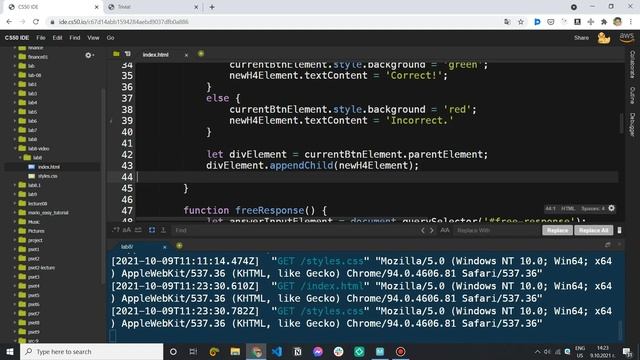Open Messenger from the taskbar
The height and width of the screenshot is (360, 640).
tap(318, 351)
